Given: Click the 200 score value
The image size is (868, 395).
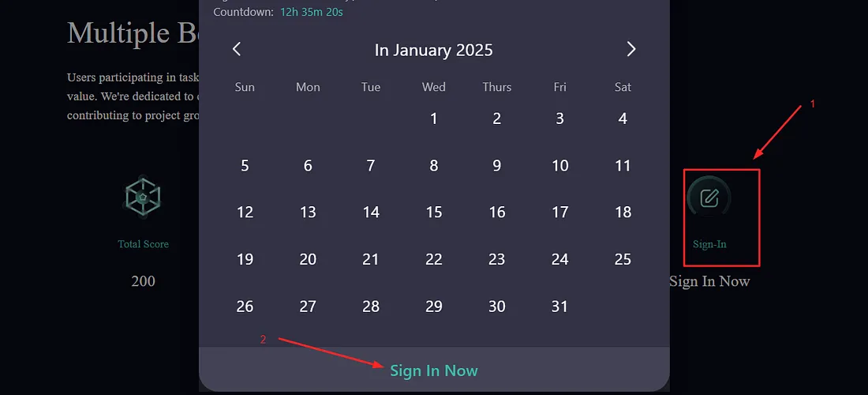Looking at the screenshot, I should pyautogui.click(x=143, y=281).
